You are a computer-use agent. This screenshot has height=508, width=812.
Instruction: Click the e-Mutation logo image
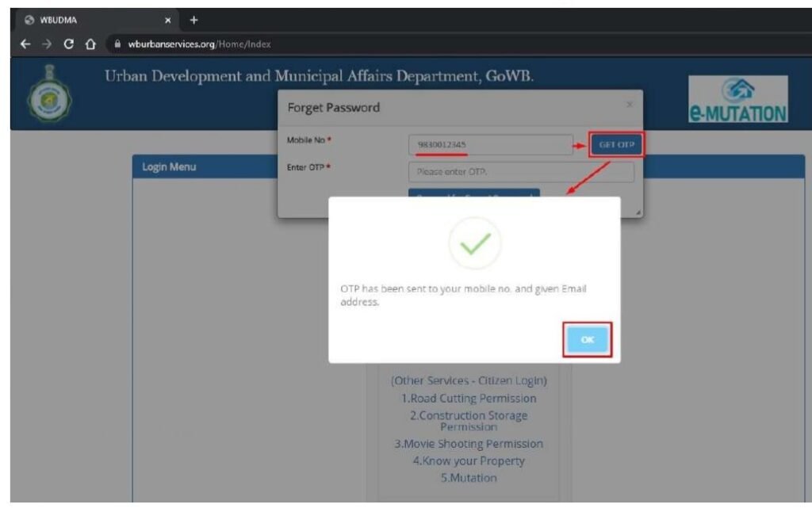[738, 99]
